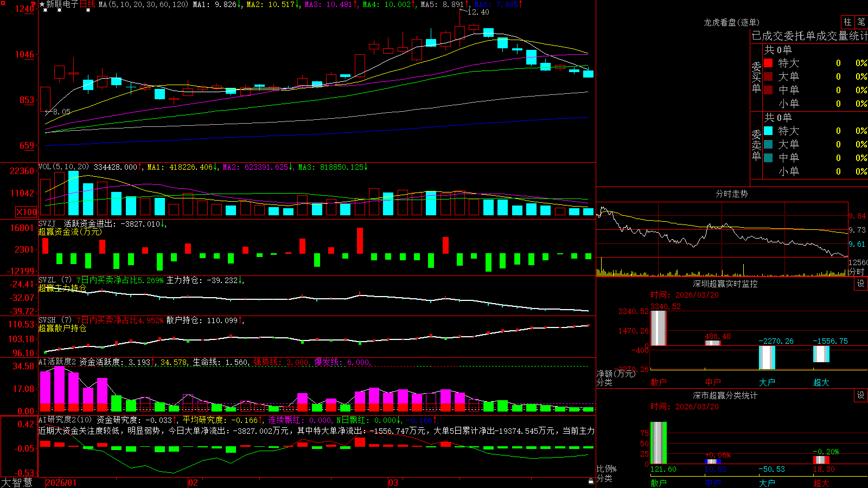Click the star icon before 新联电子
Image resolution: width=868 pixels, height=488 pixels.
[x=42, y=4]
